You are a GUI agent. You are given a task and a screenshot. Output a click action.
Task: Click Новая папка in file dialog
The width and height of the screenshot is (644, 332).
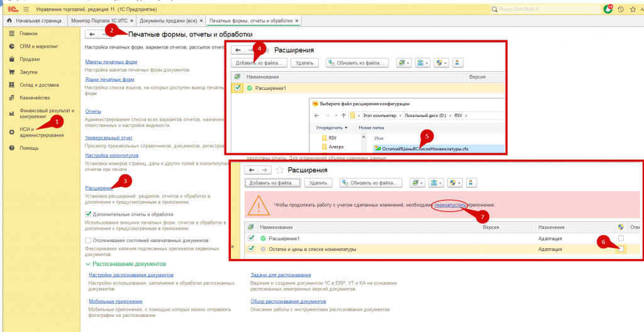point(372,128)
